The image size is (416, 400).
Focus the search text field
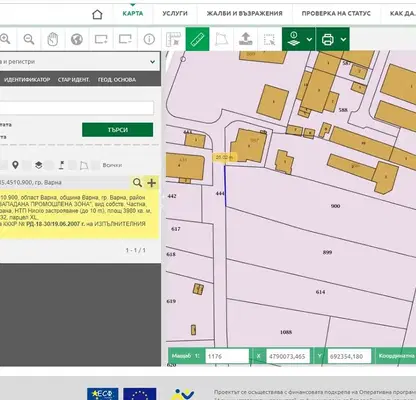click(x=77, y=108)
